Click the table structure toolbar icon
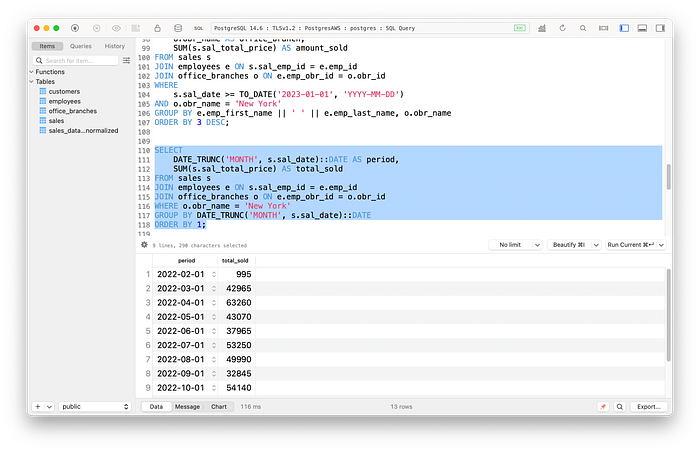700x452 pixels. [136, 28]
